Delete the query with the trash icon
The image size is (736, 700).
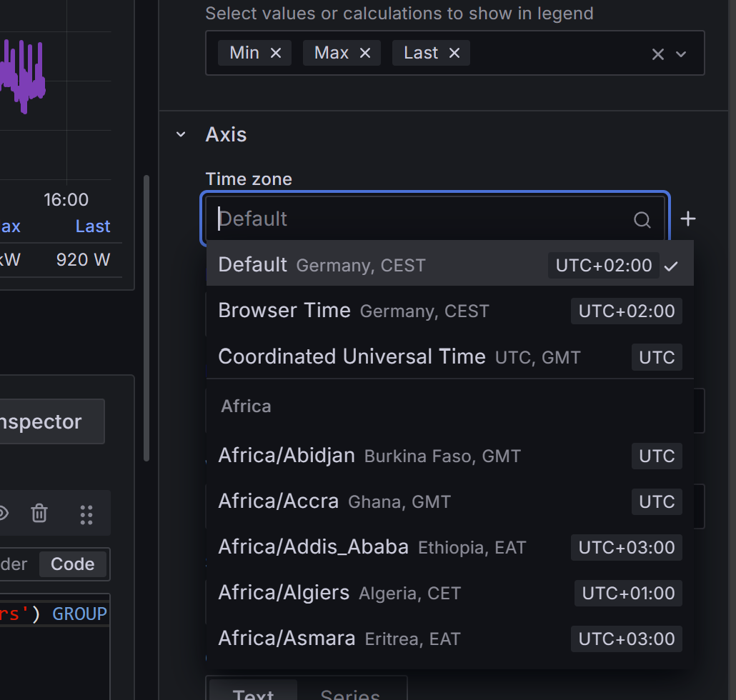[39, 513]
